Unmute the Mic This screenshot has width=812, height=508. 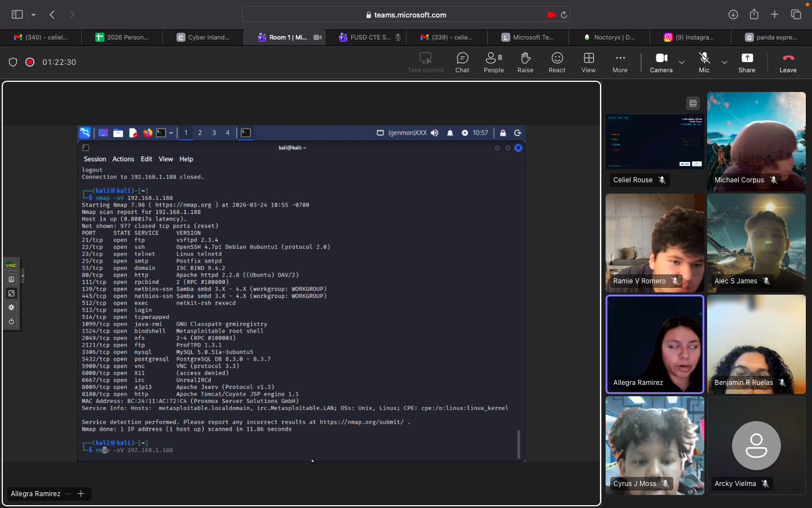tap(704, 62)
